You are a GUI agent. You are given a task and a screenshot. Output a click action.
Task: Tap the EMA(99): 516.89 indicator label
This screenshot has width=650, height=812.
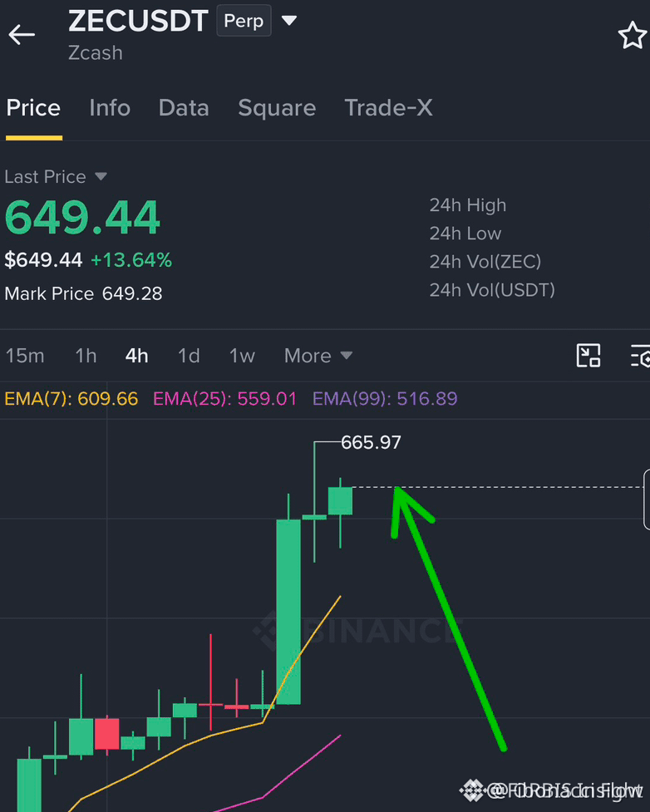click(385, 399)
